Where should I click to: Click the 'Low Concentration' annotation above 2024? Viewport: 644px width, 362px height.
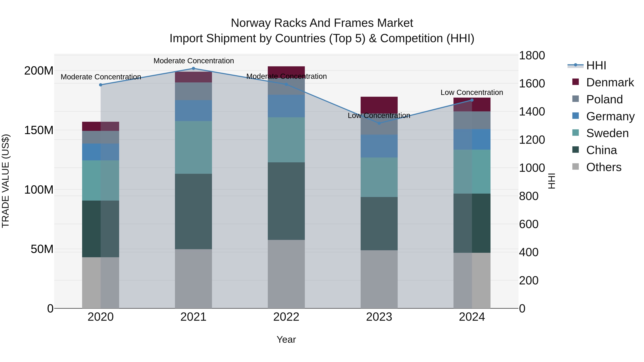472,92
